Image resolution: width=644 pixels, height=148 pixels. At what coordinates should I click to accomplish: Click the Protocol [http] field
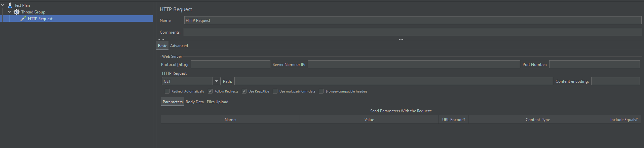pyautogui.click(x=230, y=64)
